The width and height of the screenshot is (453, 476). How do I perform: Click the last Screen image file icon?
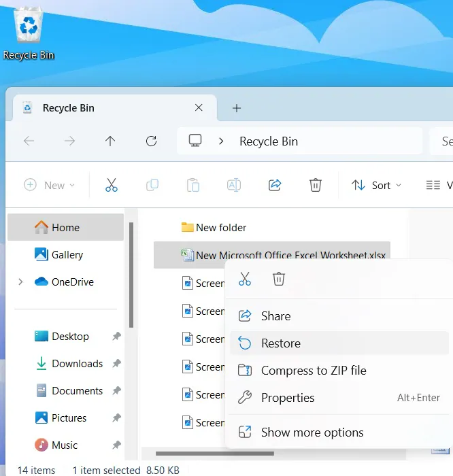pyautogui.click(x=187, y=422)
